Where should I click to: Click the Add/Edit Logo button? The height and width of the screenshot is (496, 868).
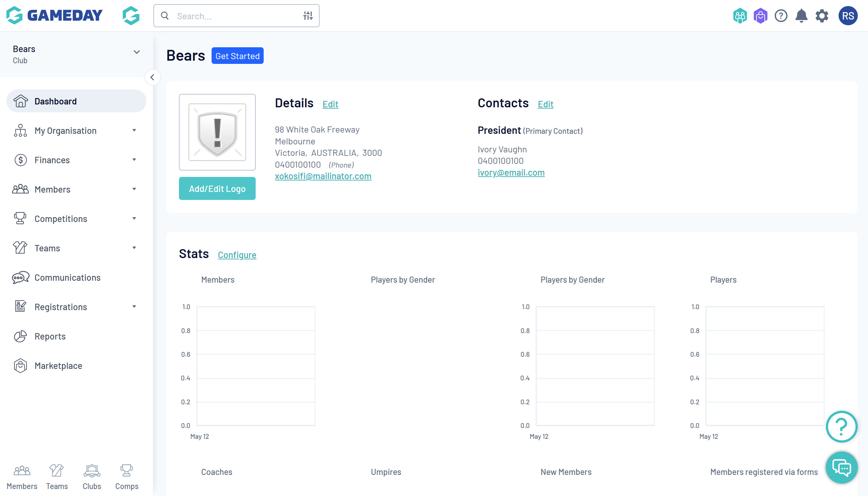(x=217, y=188)
